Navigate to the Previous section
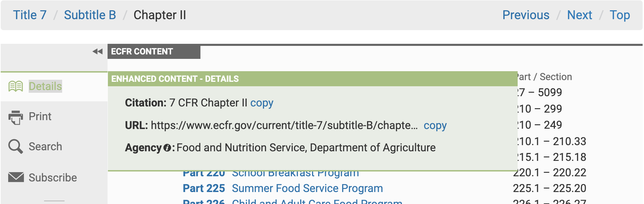Screen dimensions: 644x204 click(526, 15)
